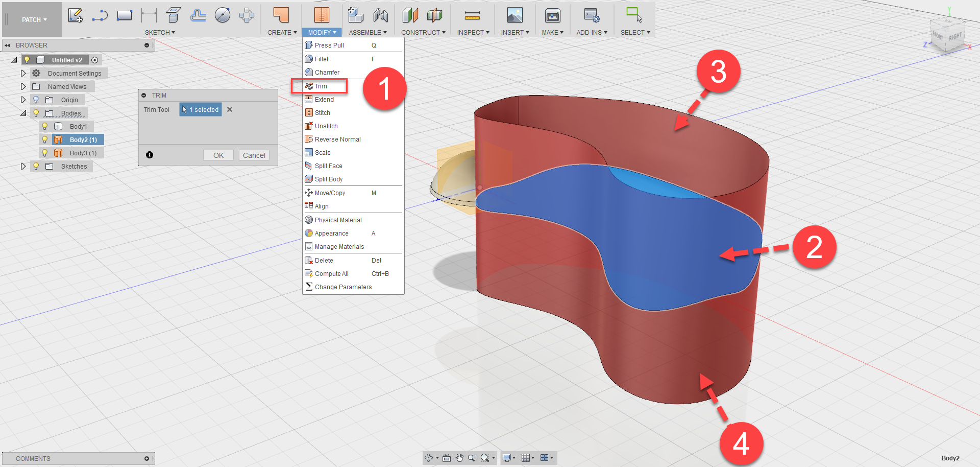Expand the Named Views folder
This screenshot has height=467, width=980.
[x=23, y=86]
